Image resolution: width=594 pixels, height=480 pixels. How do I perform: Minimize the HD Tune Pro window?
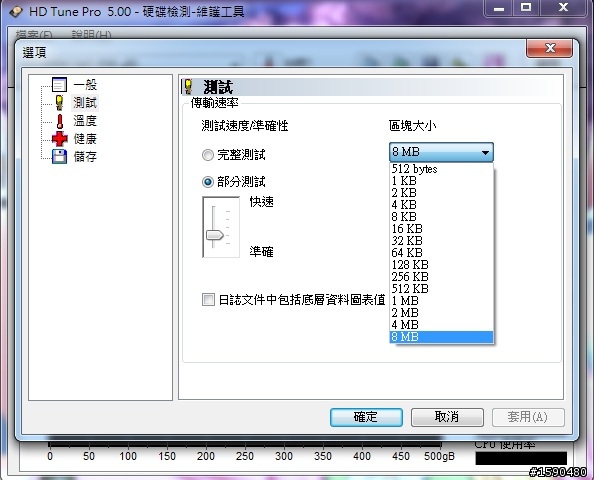(x=499, y=8)
